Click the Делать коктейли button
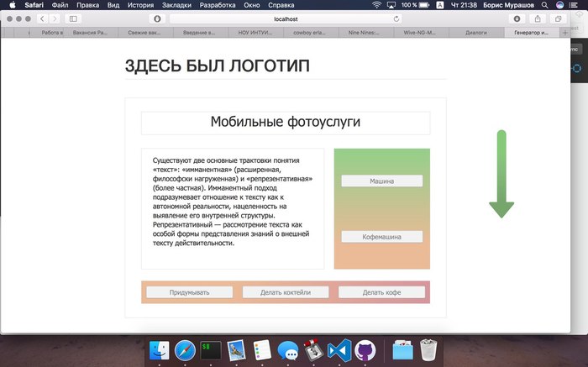 tap(286, 292)
